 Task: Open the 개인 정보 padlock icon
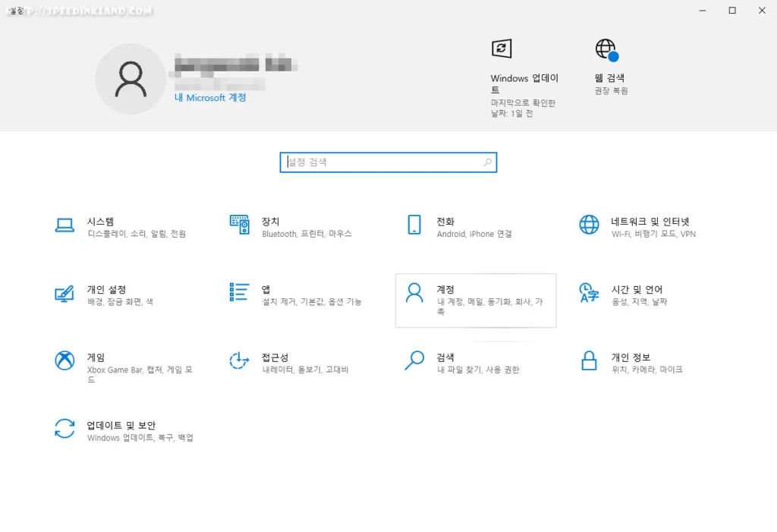pyautogui.click(x=589, y=360)
